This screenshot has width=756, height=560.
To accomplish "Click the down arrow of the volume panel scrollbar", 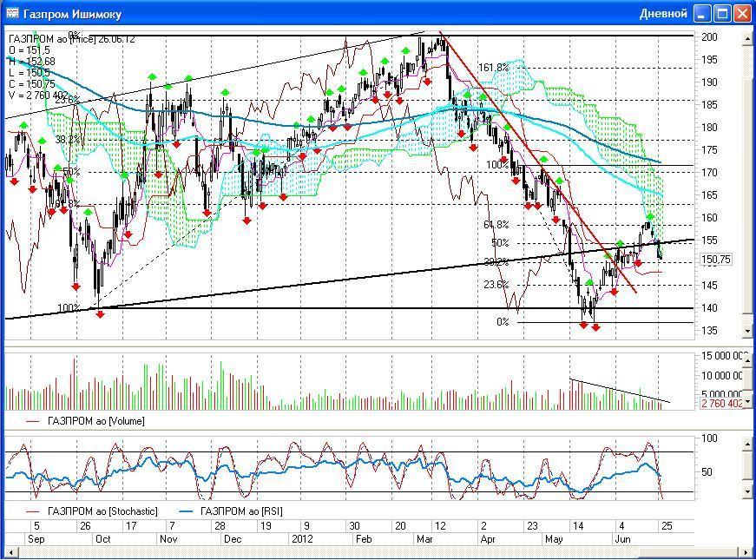I will click(x=748, y=402).
